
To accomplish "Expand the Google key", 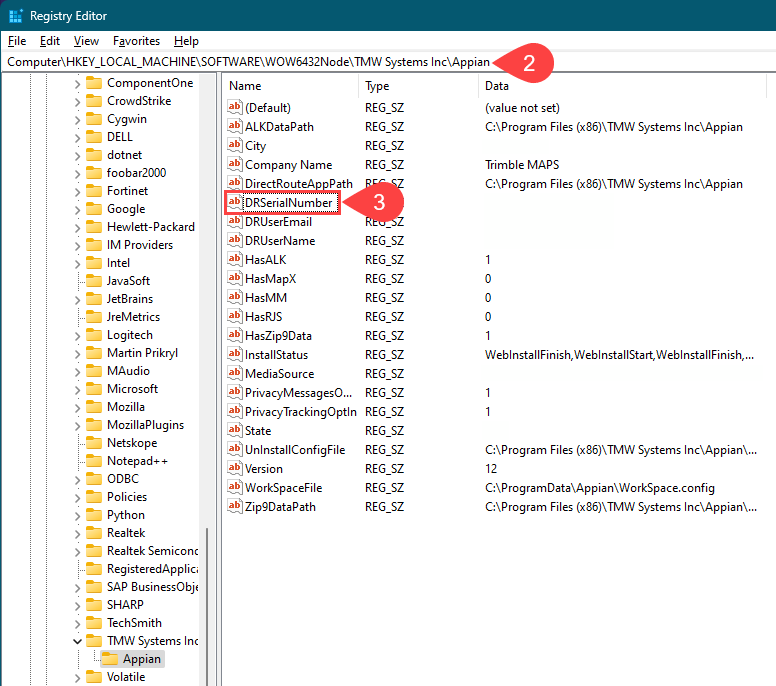I will (x=77, y=210).
